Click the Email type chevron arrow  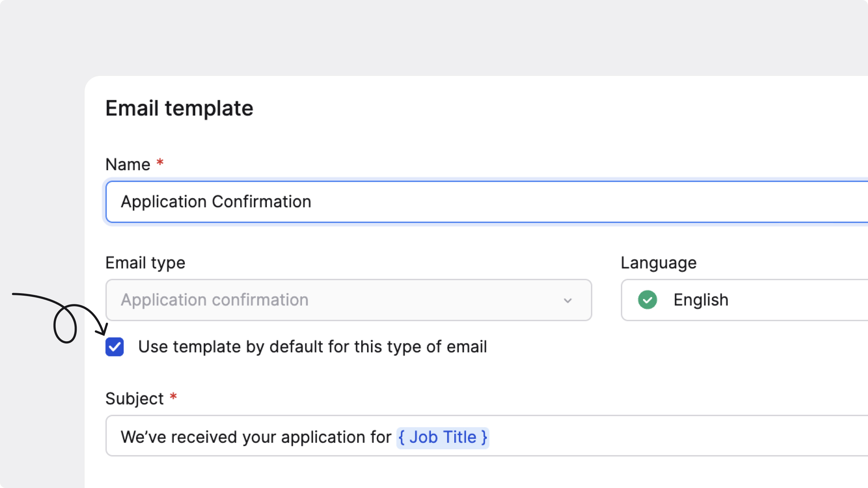567,300
